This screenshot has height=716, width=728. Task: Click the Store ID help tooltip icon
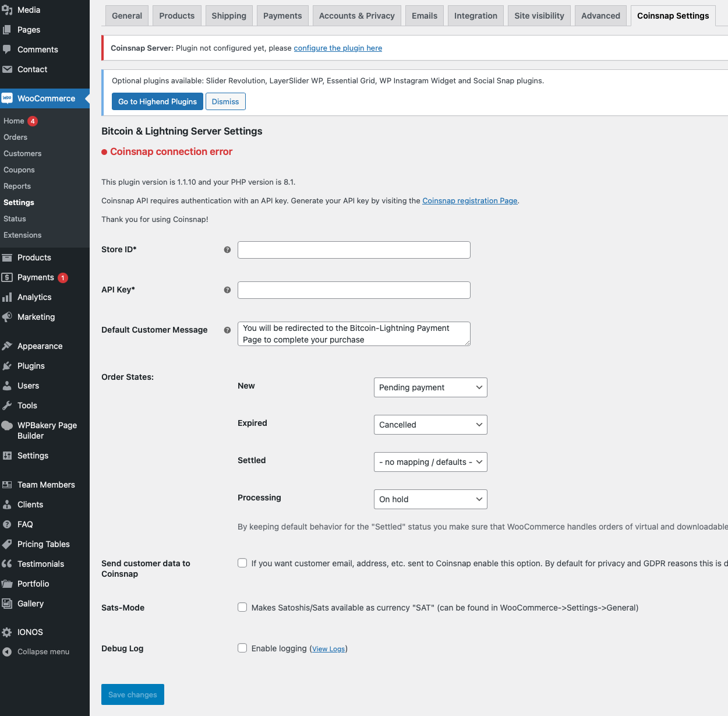click(x=227, y=250)
